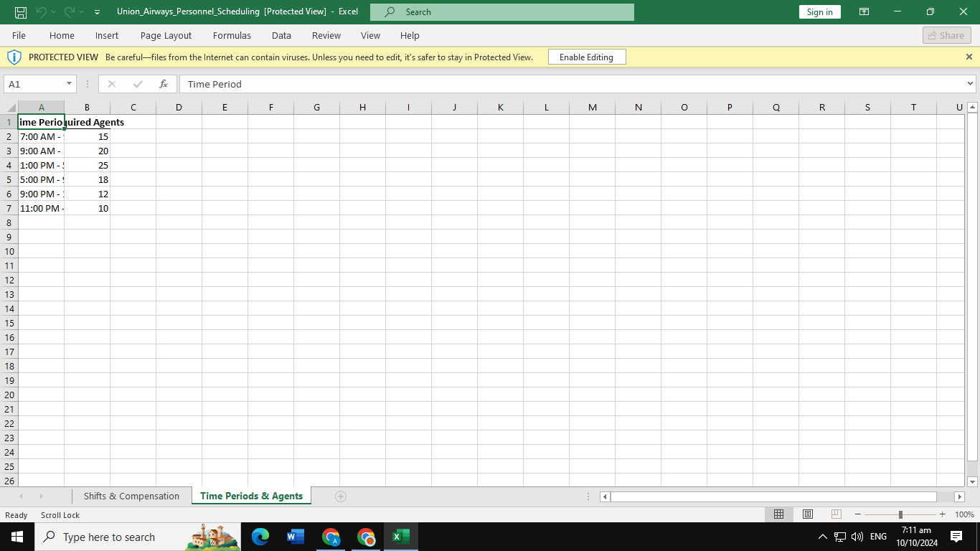Open Ribbon Display Options icon near Sign in
980x551 pixels.
[x=864, y=11]
